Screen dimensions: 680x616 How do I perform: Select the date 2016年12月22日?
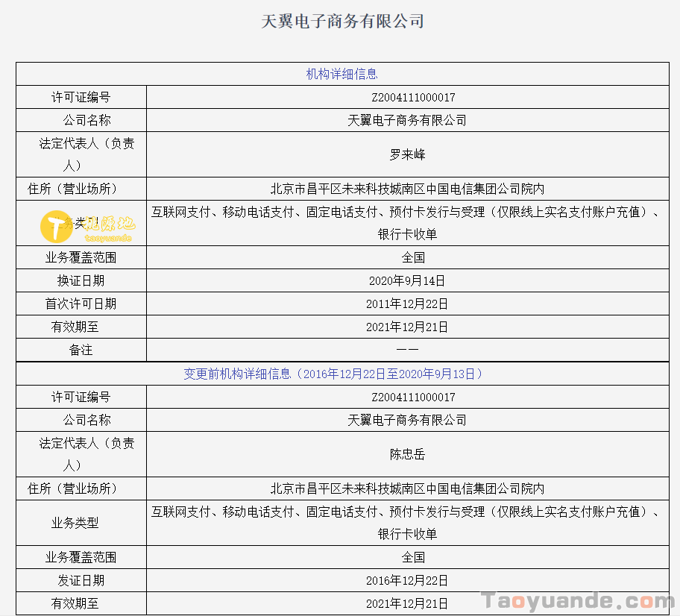(x=407, y=580)
